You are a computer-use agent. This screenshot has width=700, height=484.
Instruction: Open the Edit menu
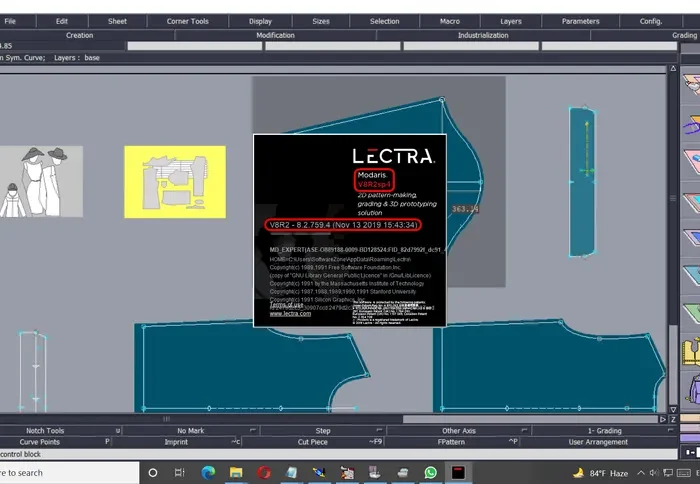62,21
